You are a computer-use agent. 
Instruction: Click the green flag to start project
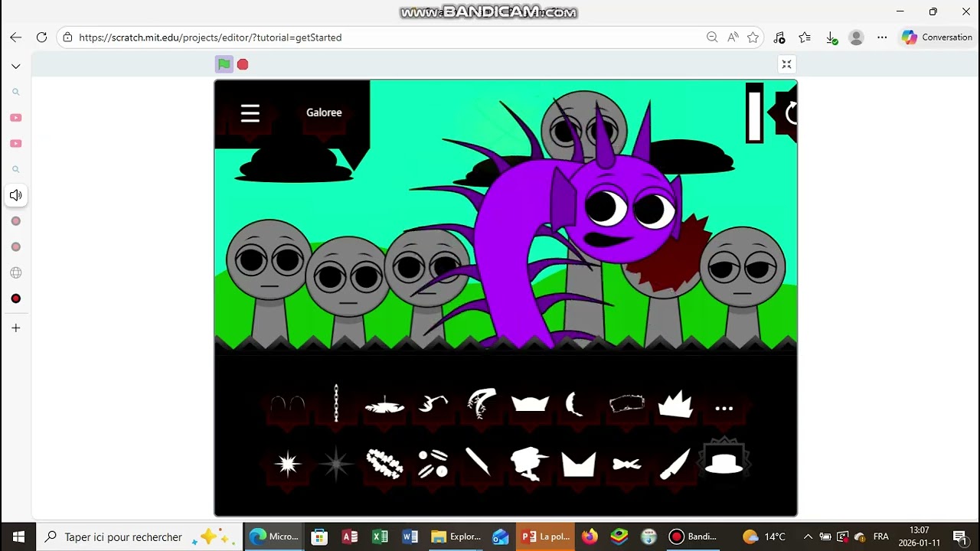[224, 64]
